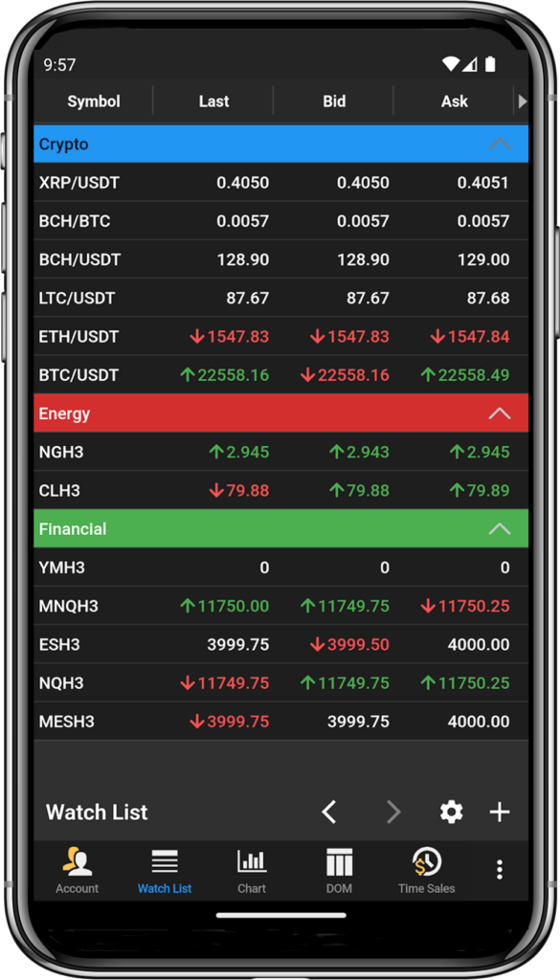Add a new symbol with plus icon
This screenshot has width=560, height=980.
(x=500, y=813)
